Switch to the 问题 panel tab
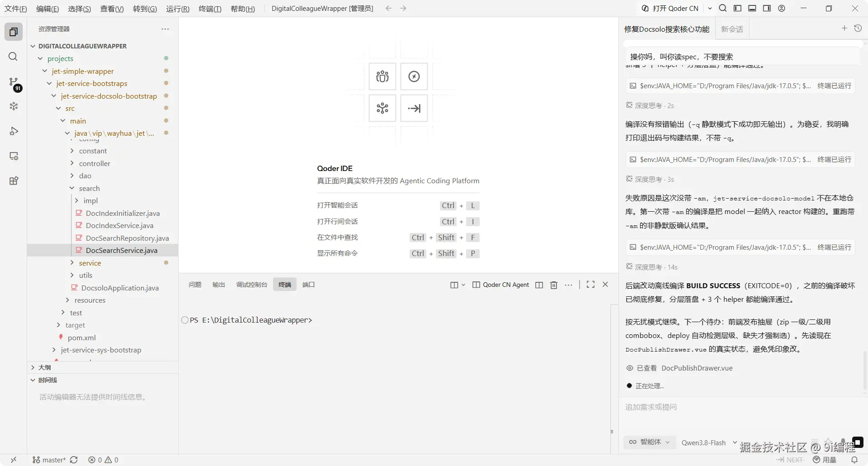Screen dimensions: 868x466 click(195, 285)
